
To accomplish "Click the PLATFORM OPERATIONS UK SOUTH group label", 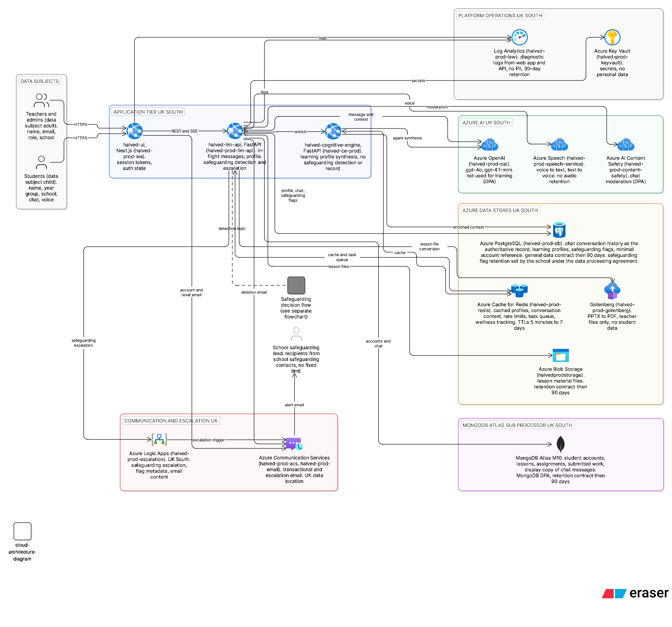I will [500, 16].
